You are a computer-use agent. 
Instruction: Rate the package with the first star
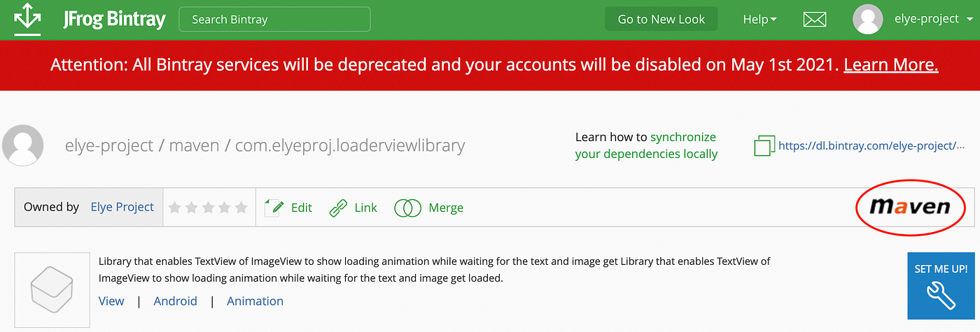tap(175, 208)
